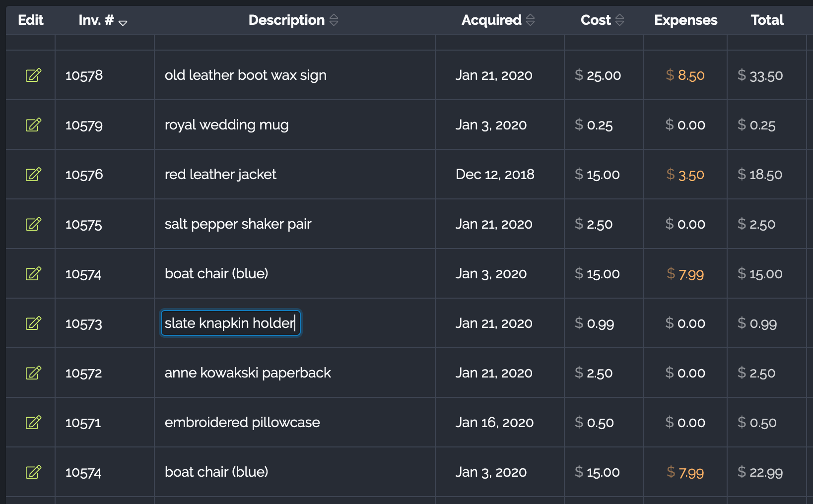Image resolution: width=813 pixels, height=504 pixels.
Task: Edit inventory item 10573
Action: pyautogui.click(x=33, y=323)
